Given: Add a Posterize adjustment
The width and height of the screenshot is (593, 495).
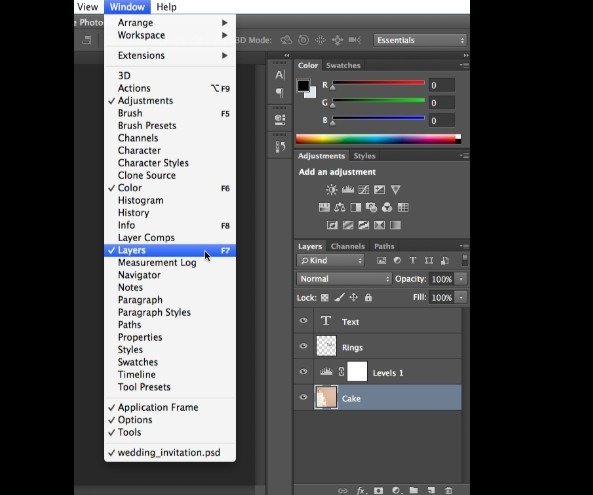Looking at the screenshot, I should [348, 225].
